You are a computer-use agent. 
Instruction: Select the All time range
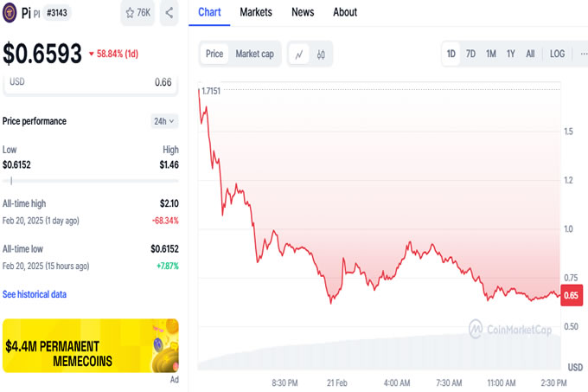[530, 54]
